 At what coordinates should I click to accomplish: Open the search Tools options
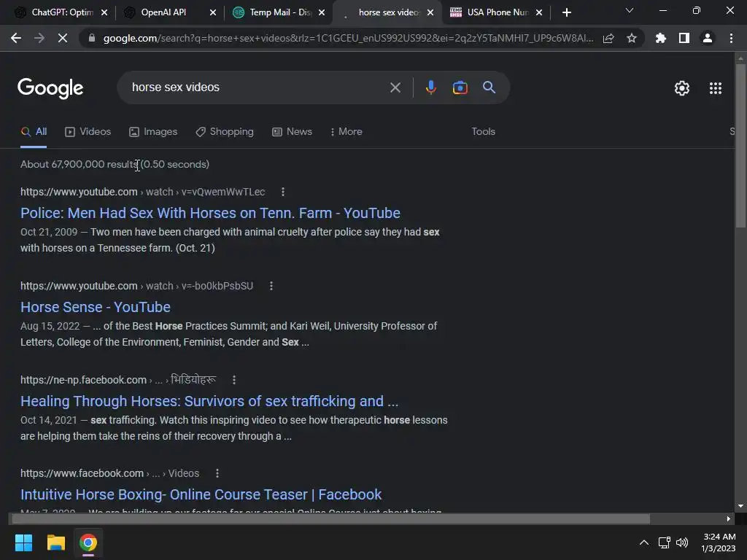[483, 132]
